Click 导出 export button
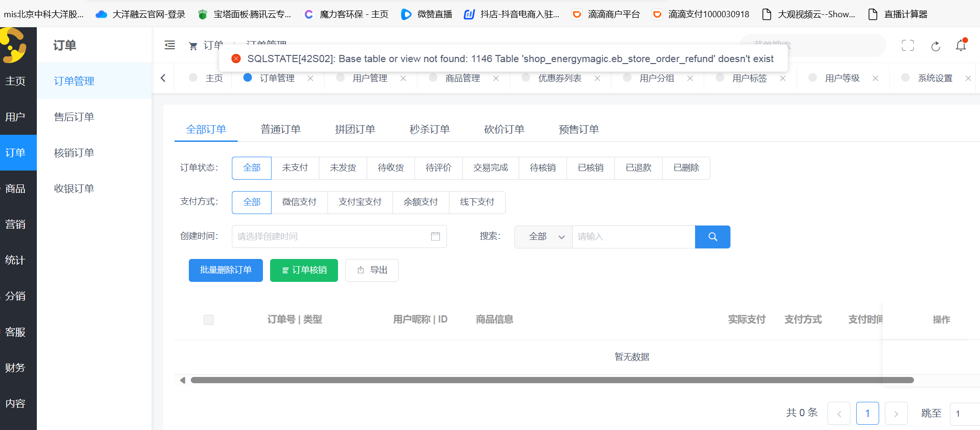 [x=372, y=270]
